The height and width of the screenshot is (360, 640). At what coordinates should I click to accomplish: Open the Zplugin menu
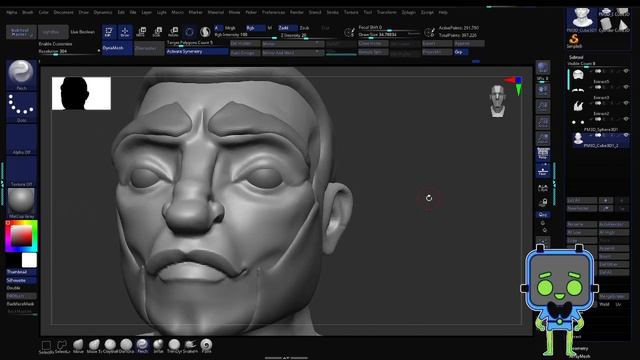[x=408, y=12]
